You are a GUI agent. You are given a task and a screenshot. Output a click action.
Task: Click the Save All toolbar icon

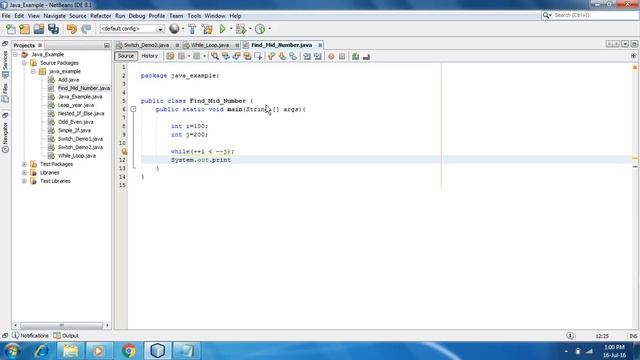point(53,29)
